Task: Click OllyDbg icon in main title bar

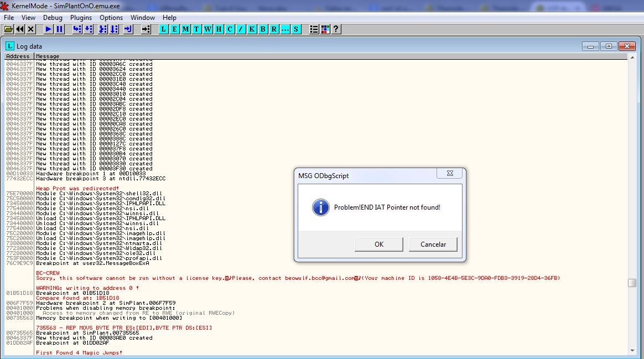Action: [4, 6]
